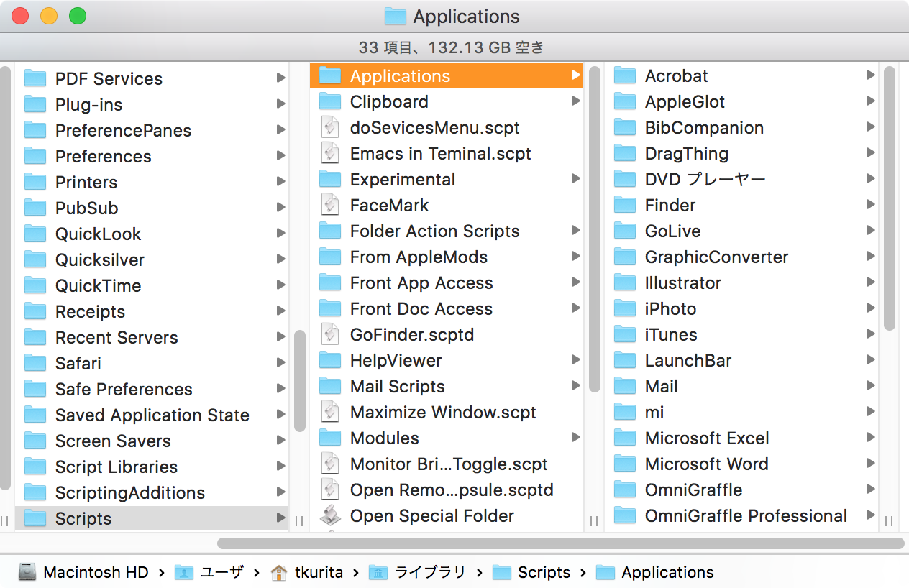The height and width of the screenshot is (588, 909).
Task: Click the tkurita home icon in path bar
Action: [x=279, y=572]
